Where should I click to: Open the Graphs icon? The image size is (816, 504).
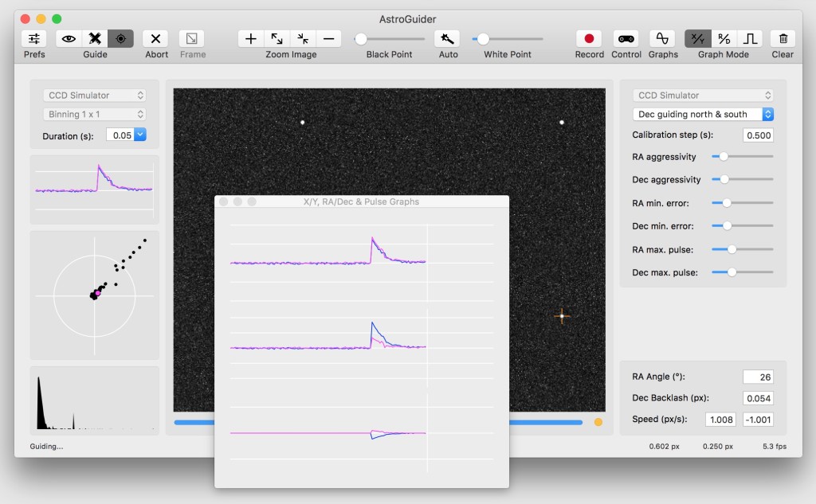coord(662,38)
